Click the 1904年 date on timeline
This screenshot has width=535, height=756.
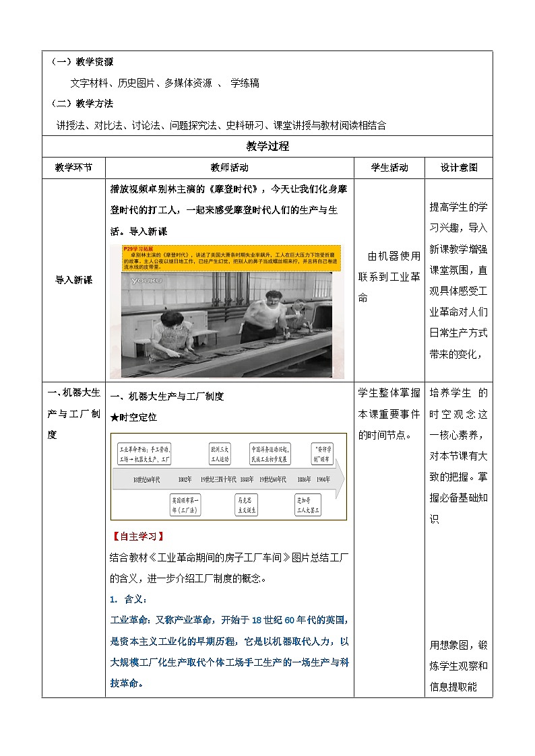coord(323,480)
